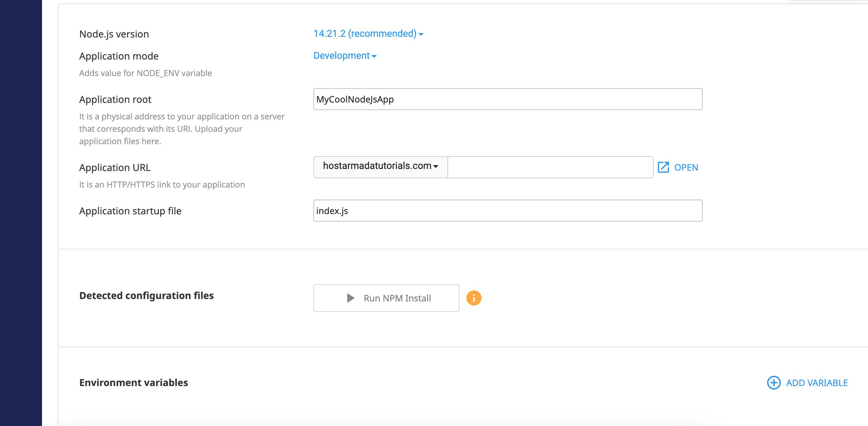
Task: Click the ADD VARIABLE link
Action: click(x=817, y=383)
